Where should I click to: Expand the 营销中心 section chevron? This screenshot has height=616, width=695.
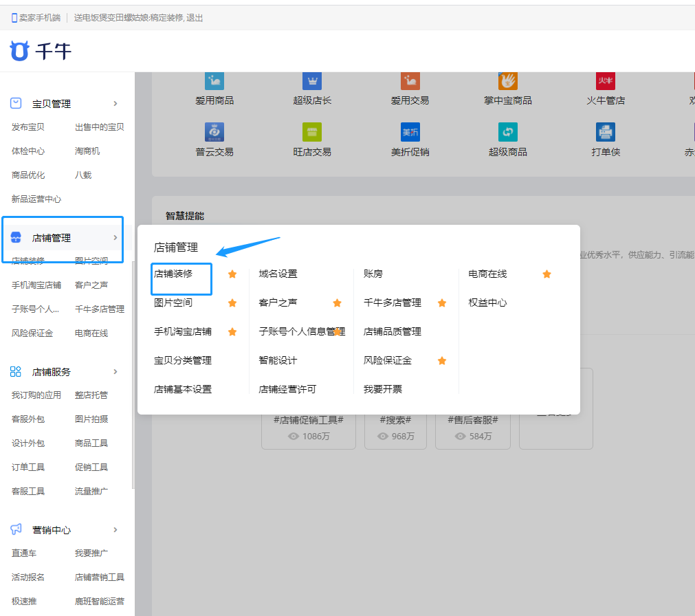[x=115, y=529]
